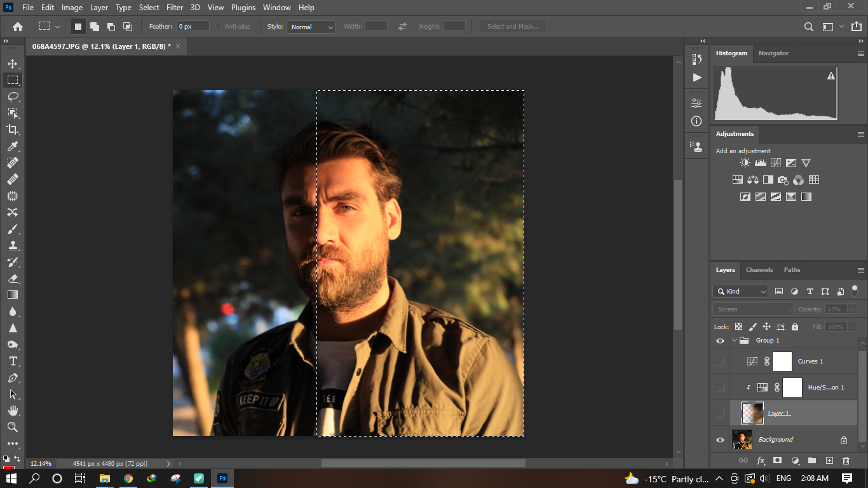Select the Crop tool
The width and height of the screenshot is (868, 488).
pos(13,130)
